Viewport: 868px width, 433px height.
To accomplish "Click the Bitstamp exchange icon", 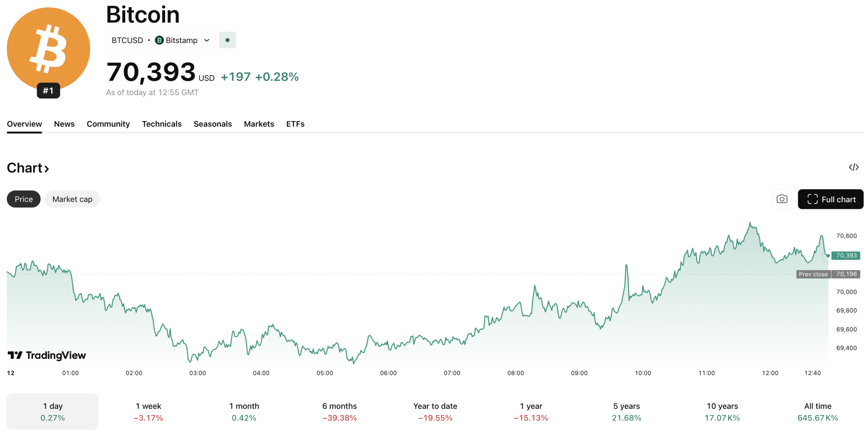I will point(159,40).
